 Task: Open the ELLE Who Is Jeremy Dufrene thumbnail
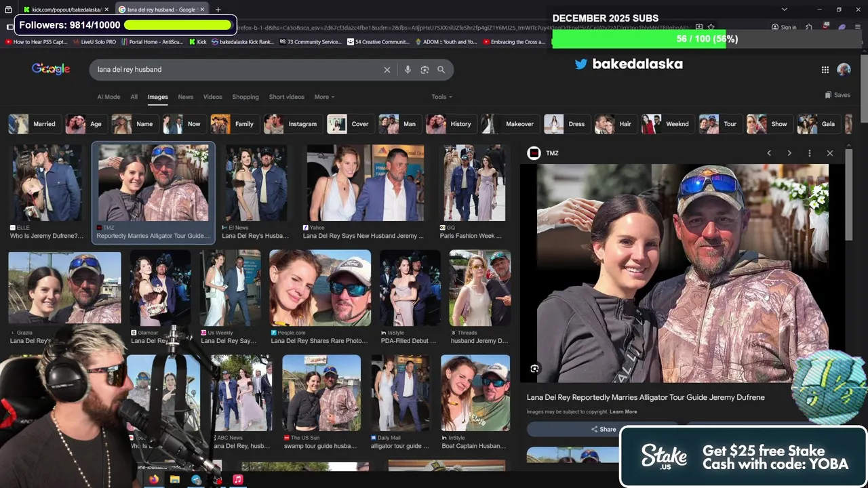pyautogui.click(x=46, y=183)
